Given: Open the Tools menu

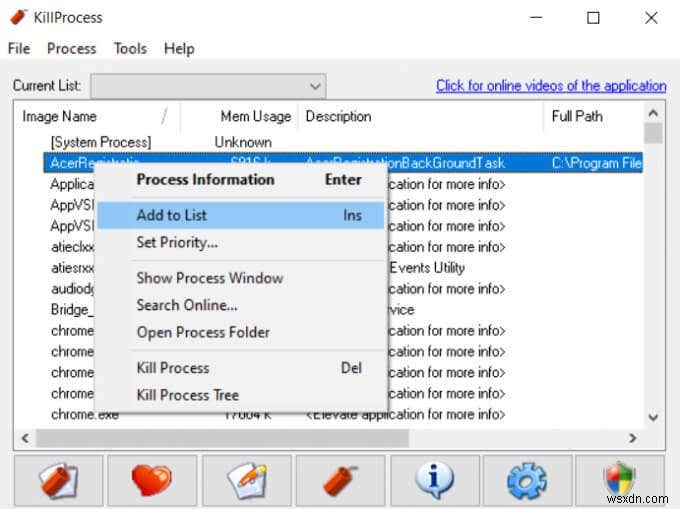Looking at the screenshot, I should (130, 49).
